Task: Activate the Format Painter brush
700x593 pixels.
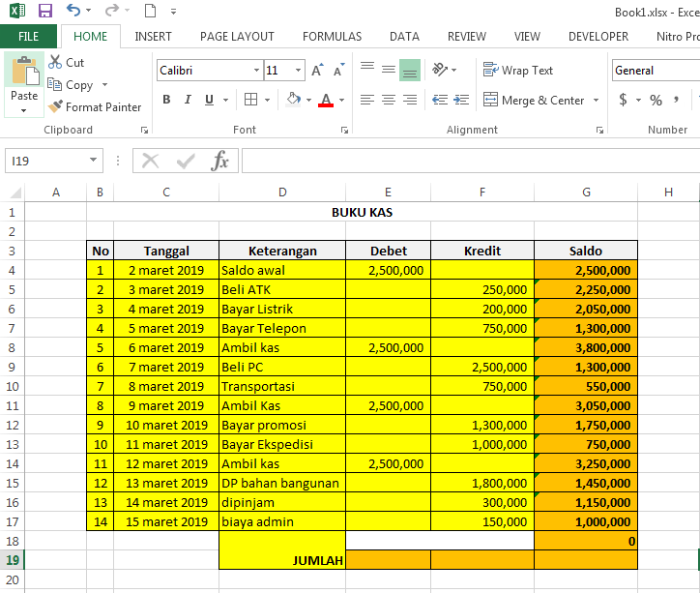Action: click(94, 107)
